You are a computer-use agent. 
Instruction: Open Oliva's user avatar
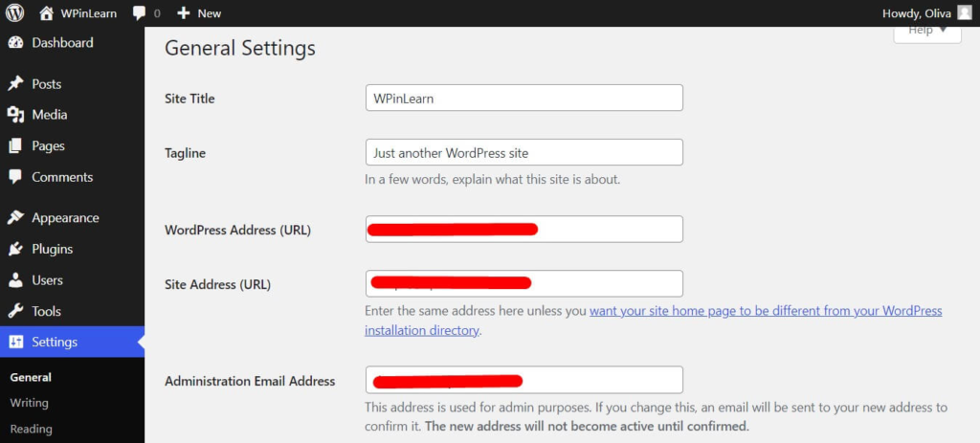(x=965, y=13)
